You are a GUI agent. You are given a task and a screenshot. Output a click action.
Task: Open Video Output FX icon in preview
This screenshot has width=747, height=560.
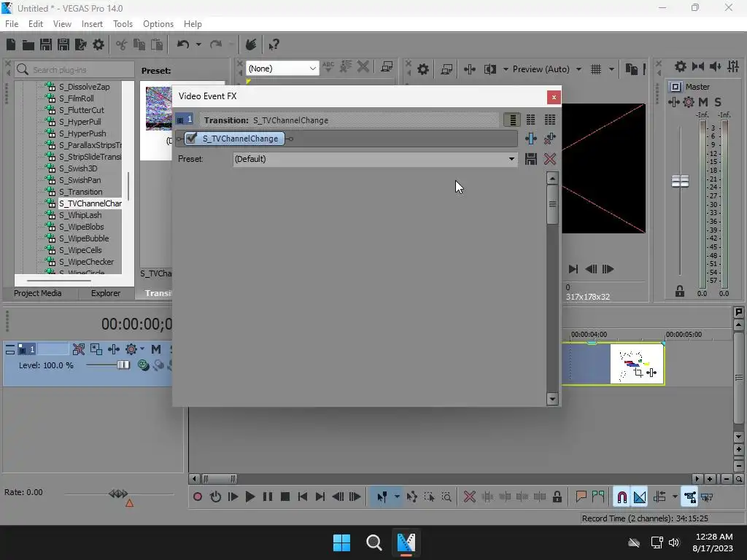pos(469,69)
